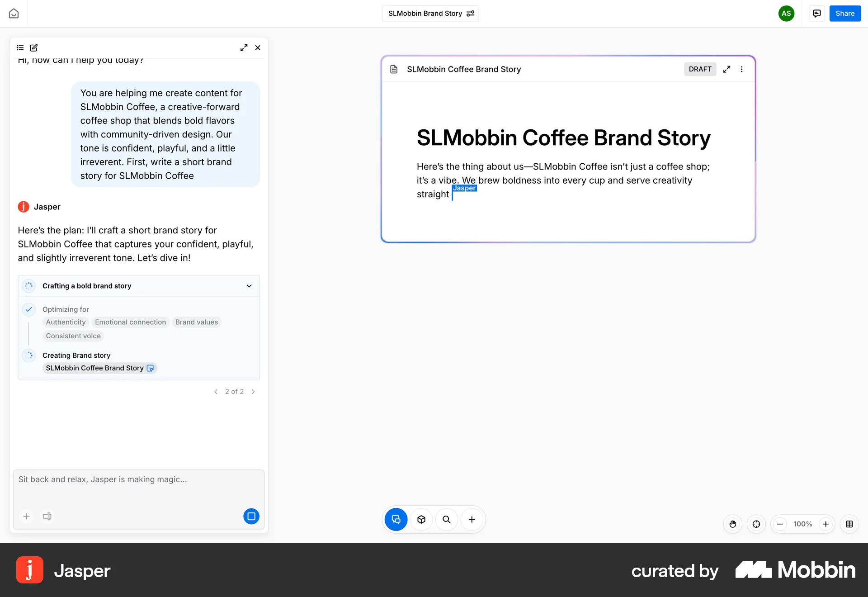Click the plus icon to add canvas content
The image size is (868, 597).
click(472, 519)
